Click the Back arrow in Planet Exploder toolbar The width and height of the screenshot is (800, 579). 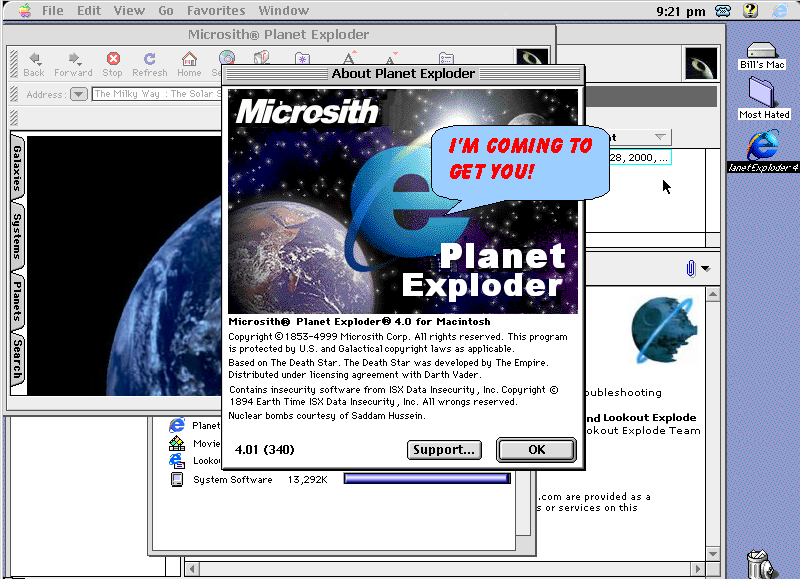(34, 59)
